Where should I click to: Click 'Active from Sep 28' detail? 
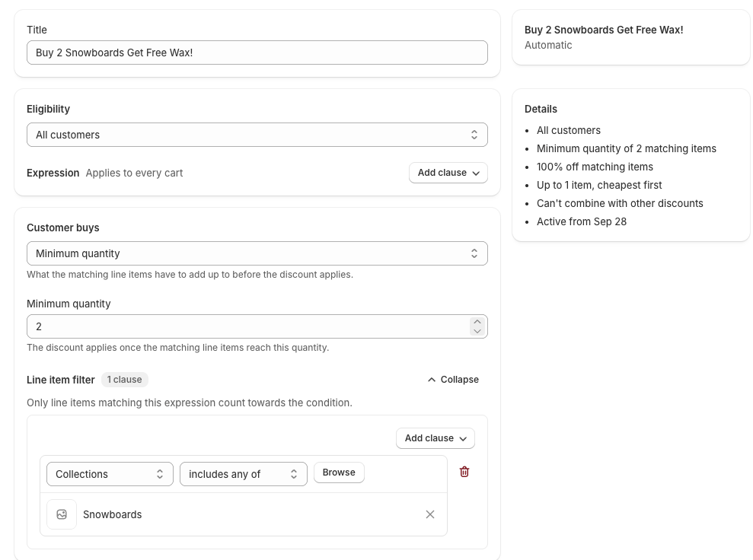tap(582, 221)
